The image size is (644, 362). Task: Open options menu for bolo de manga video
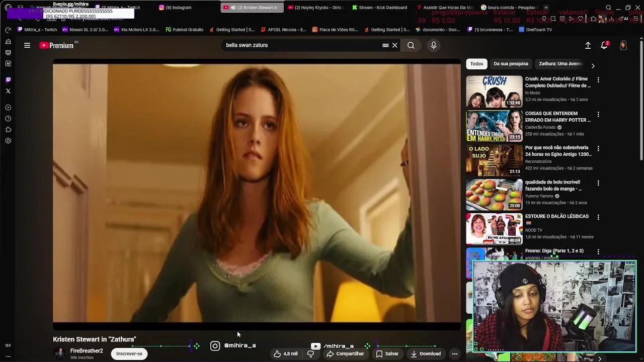point(598,183)
